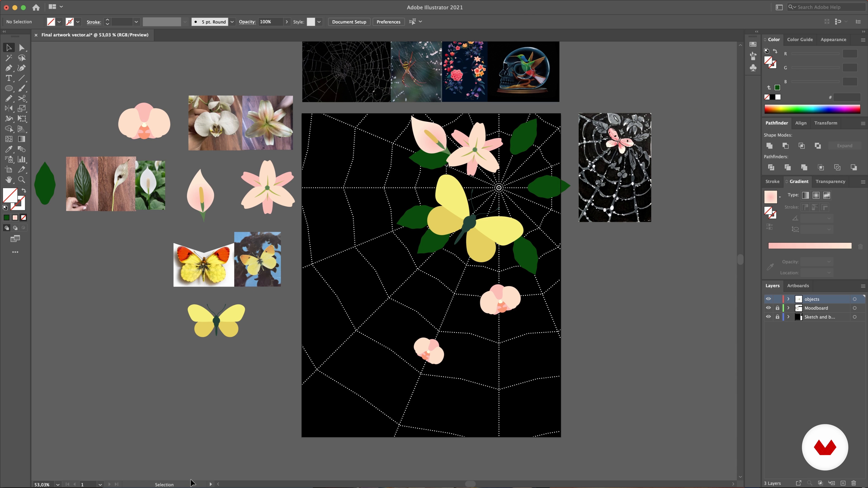Image resolution: width=868 pixels, height=488 pixels.
Task: Click the pink gradient slider bar
Action: [810, 246]
